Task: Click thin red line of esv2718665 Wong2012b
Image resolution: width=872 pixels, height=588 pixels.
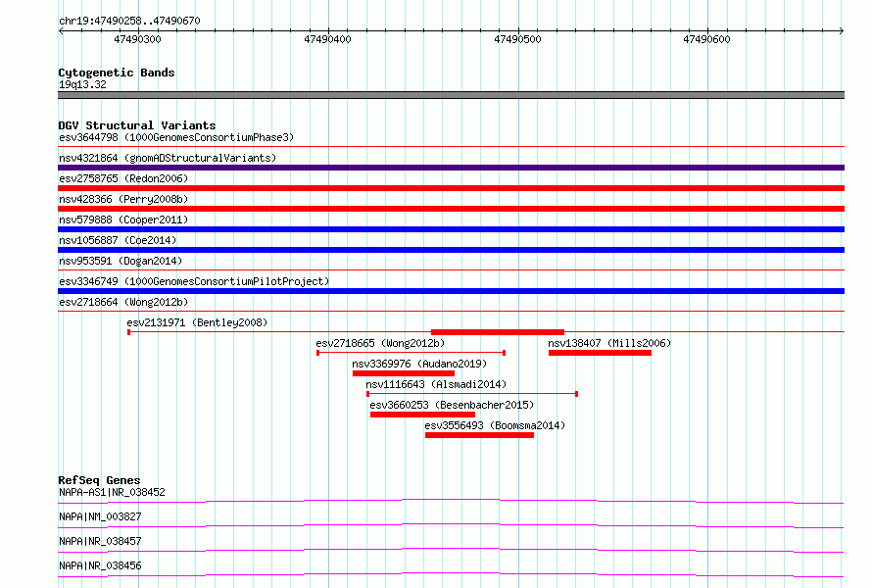Action: coord(411,353)
